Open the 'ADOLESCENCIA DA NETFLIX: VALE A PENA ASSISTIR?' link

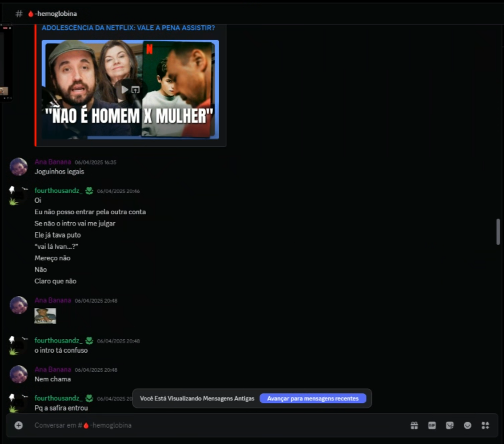pyautogui.click(x=128, y=28)
